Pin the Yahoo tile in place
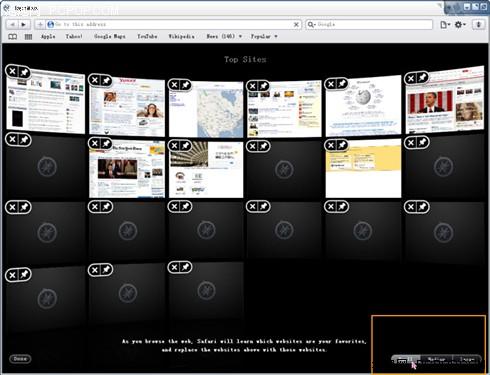Screen dimensions: 490x375 pyautogui.click(x=106, y=80)
